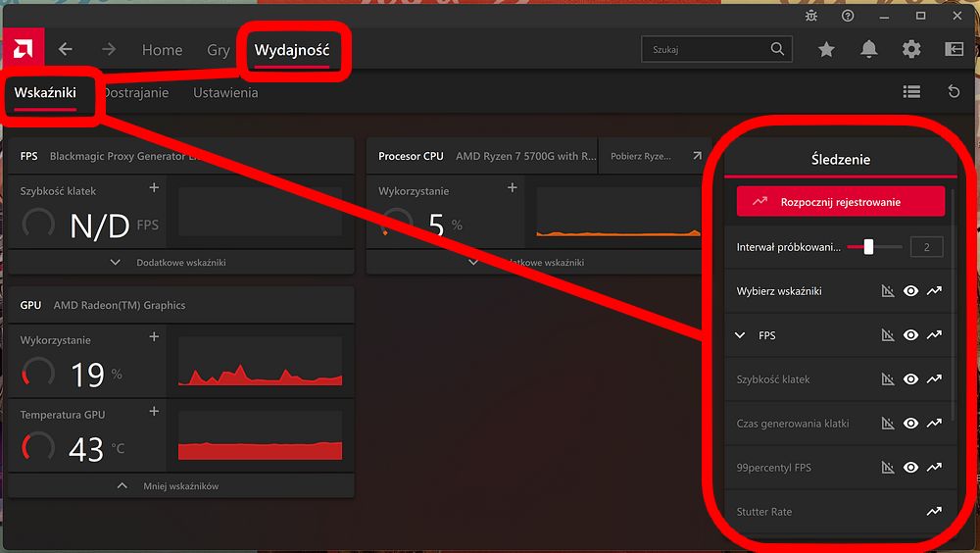This screenshot has height=553, width=980.
Task: Click logging trend icon in FPS row
Action: coord(934,335)
